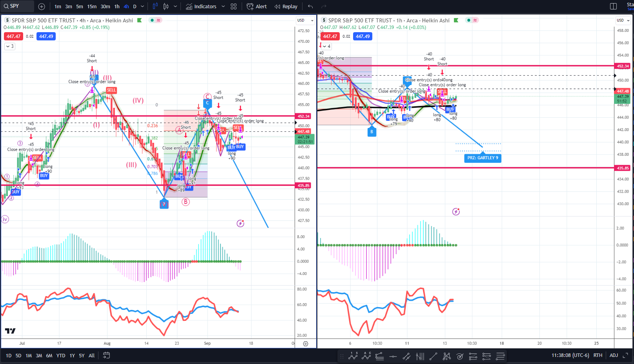Open USD currency dropdown on right chart
The height and width of the screenshot is (364, 634).
coord(623,20)
